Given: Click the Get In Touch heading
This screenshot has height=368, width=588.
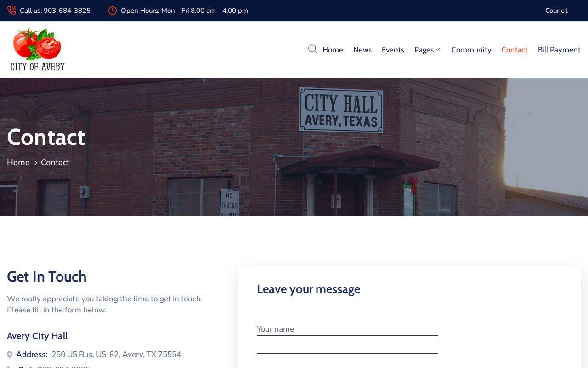Looking at the screenshot, I should point(47,276).
